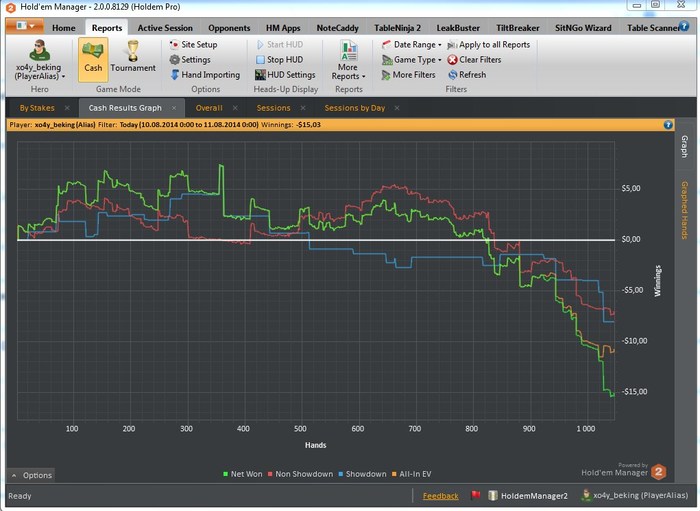Select the Graph side tab
Viewport: 700px width, 511px height.
click(684, 147)
